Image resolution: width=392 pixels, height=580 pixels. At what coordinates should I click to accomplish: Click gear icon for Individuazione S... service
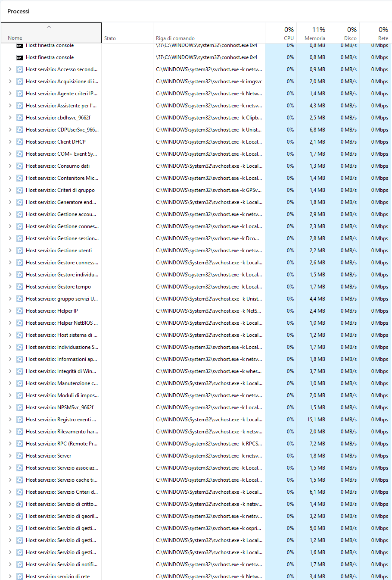point(20,347)
